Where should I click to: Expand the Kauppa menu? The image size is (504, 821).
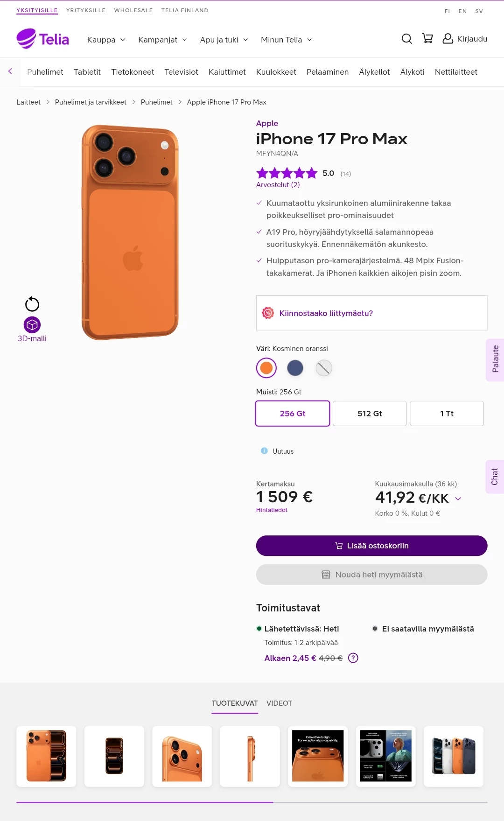pos(106,40)
